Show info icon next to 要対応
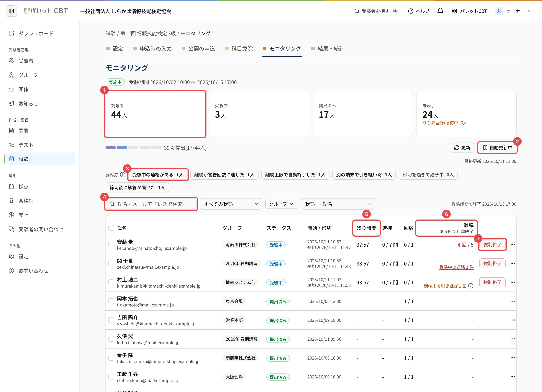Viewport: 542px width, 392px height. tap(123, 175)
